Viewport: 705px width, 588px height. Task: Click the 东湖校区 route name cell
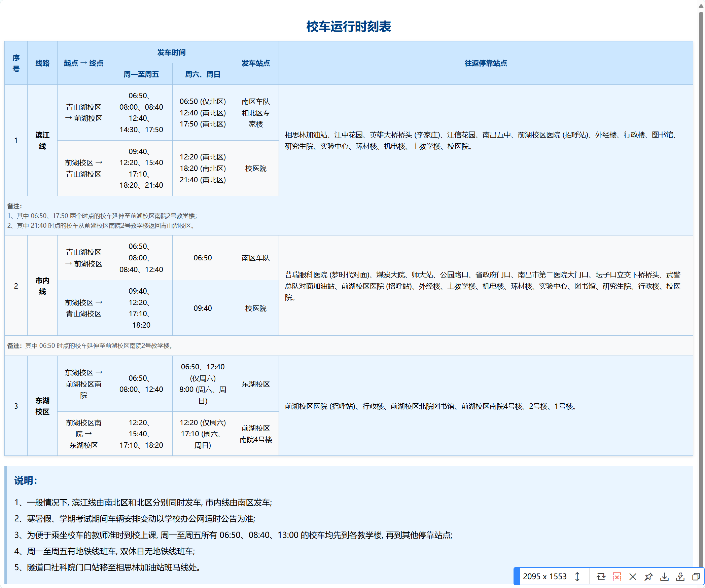click(42, 406)
